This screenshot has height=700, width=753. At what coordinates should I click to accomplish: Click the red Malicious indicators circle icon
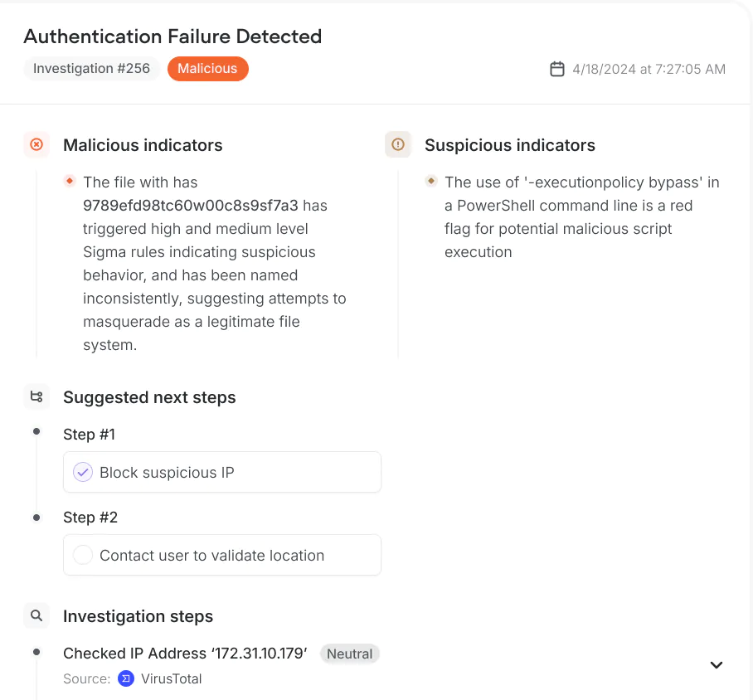(36, 144)
